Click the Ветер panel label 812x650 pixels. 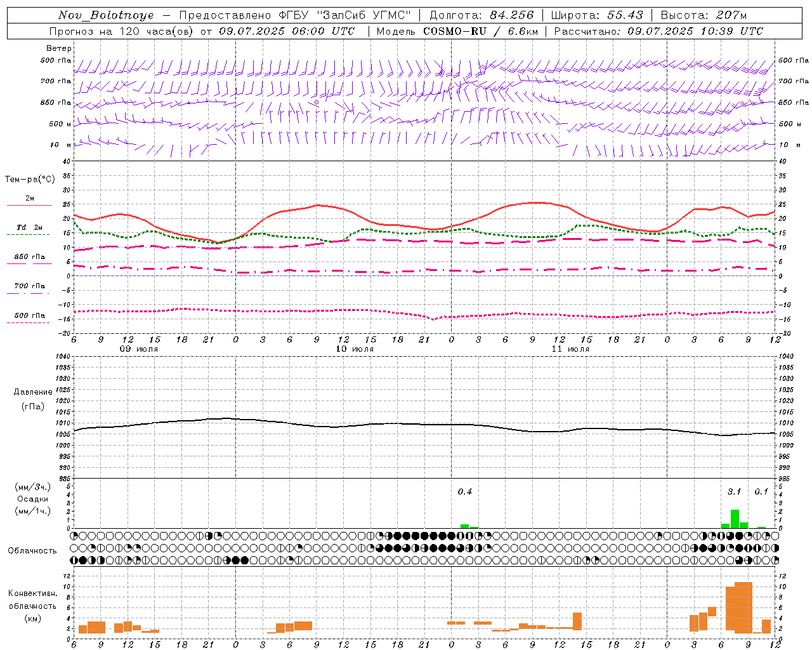59,48
